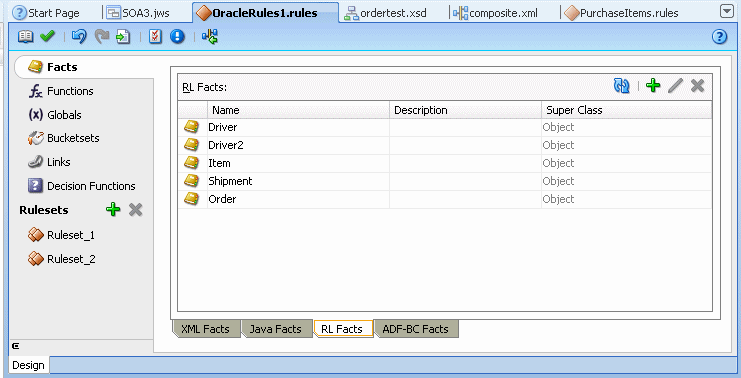Image resolution: width=741 pixels, height=378 pixels.
Task: Edit the fact using the pencil icon
Action: [x=675, y=86]
